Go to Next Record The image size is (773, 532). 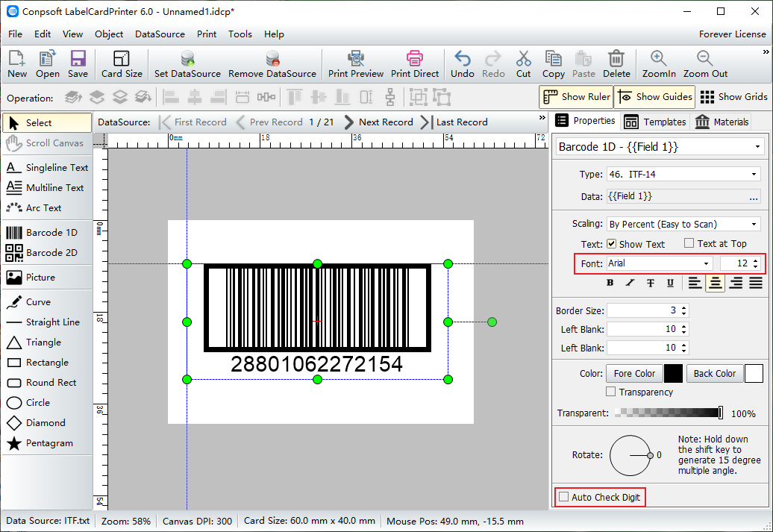point(378,122)
